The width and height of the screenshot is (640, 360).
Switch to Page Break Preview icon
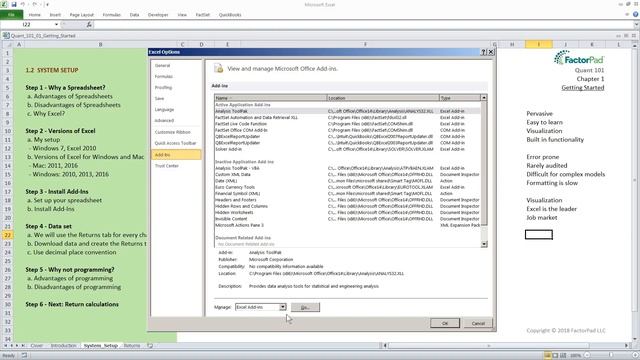563,356
